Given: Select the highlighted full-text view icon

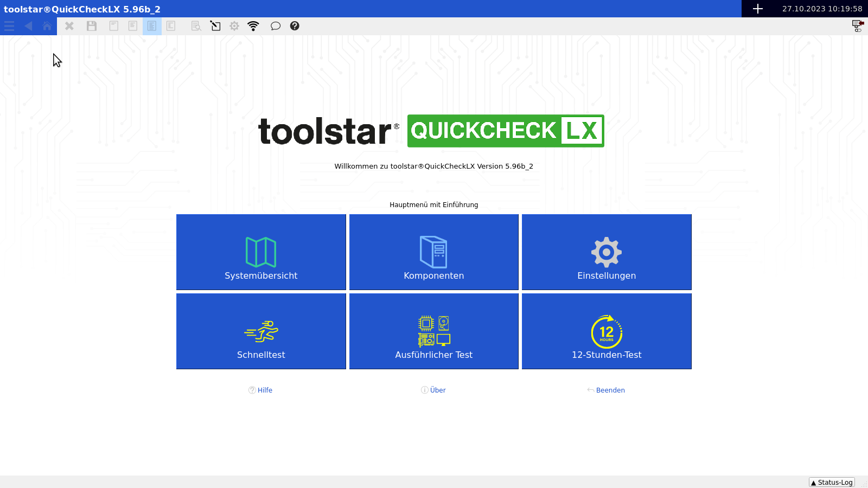Looking at the screenshot, I should pos(152,26).
